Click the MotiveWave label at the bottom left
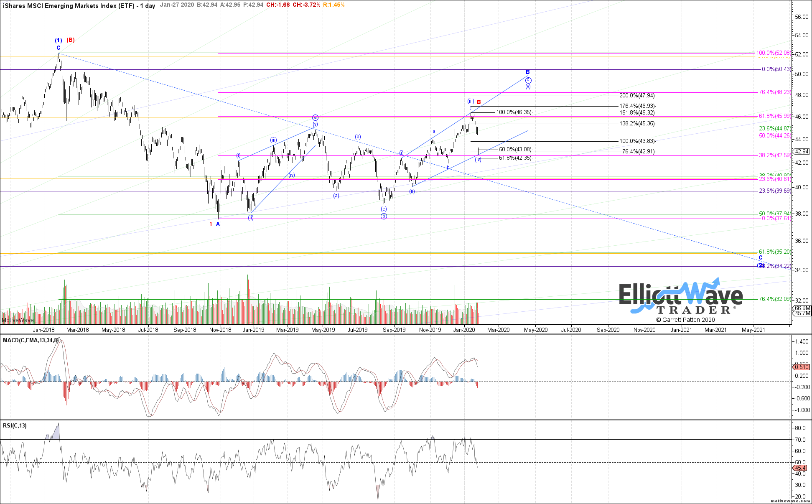 point(18,320)
